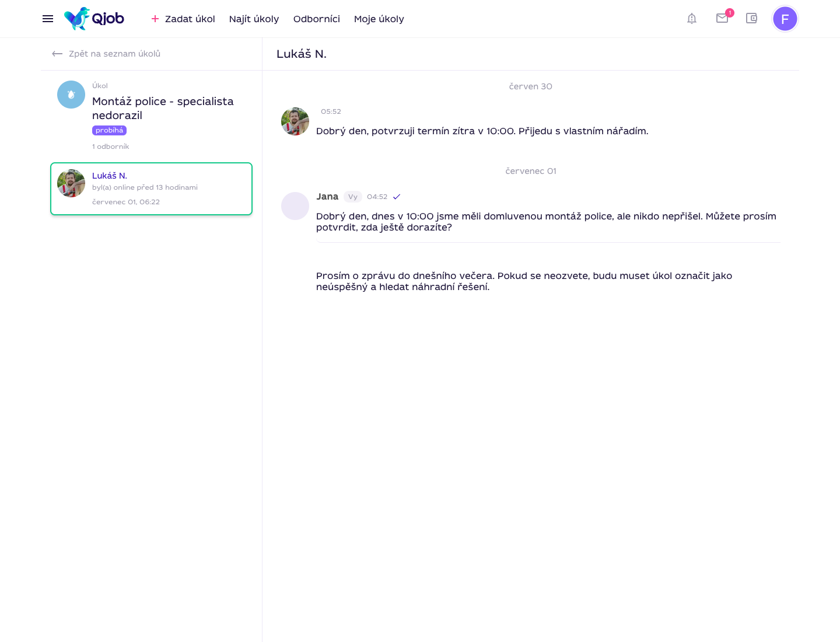Click back arrow to task list
The height and width of the screenshot is (642, 840).
pyautogui.click(x=57, y=54)
